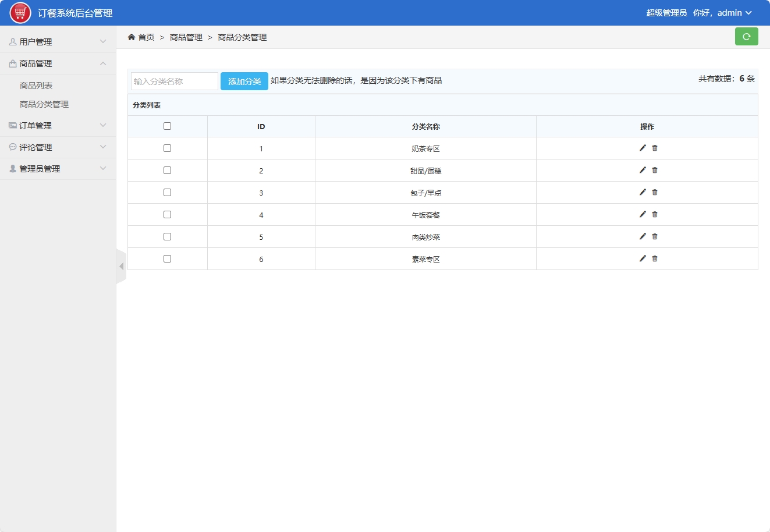Click the green refresh button

[746, 37]
